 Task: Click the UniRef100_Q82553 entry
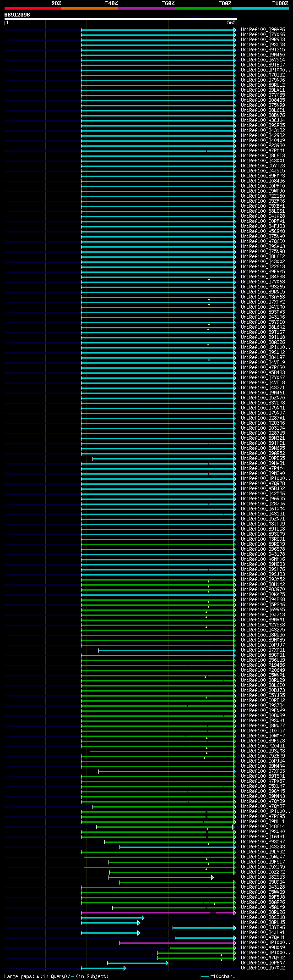(263, 877)
